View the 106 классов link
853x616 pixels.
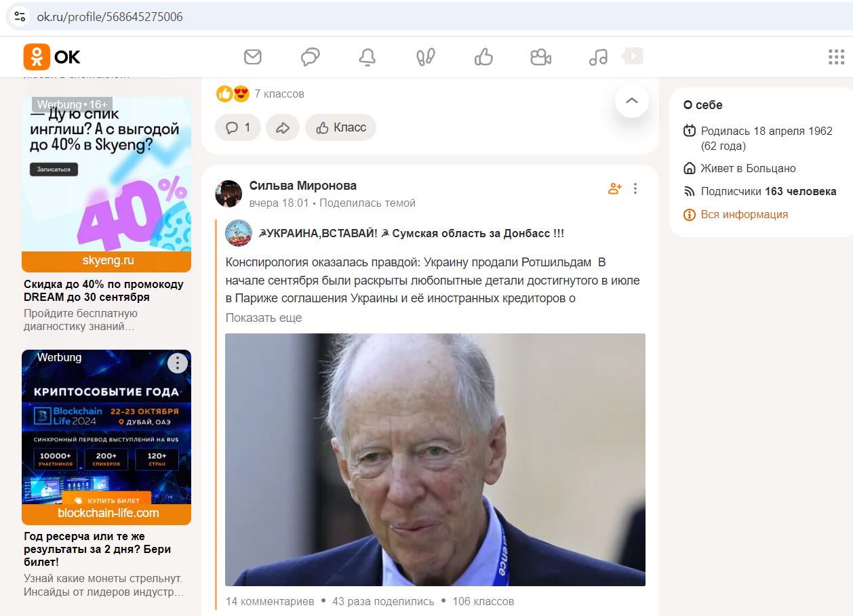coord(483,601)
